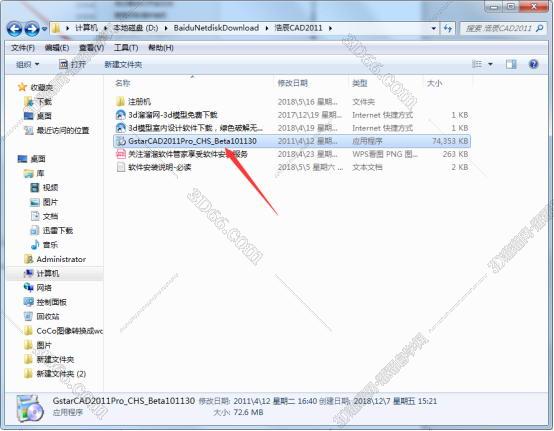Image resolution: width=554 pixels, height=431 pixels.
Task: Toggle the preview pane icon
Action: click(511, 64)
